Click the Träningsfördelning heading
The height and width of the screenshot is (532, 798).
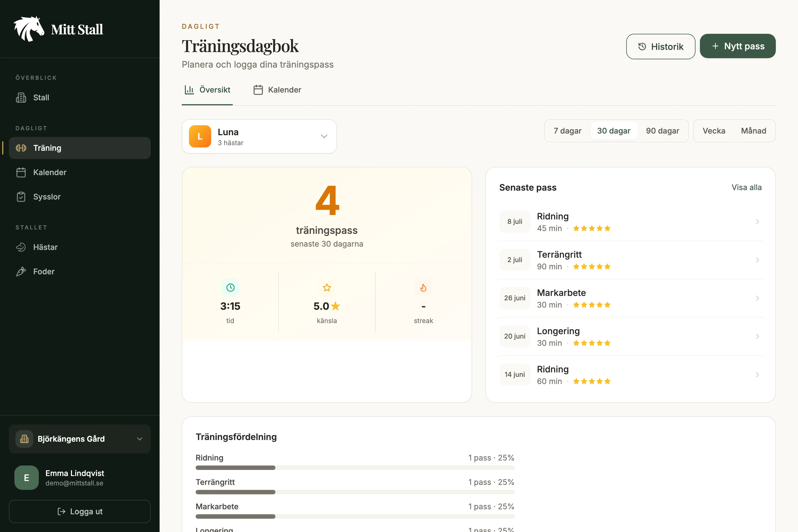pos(236,437)
